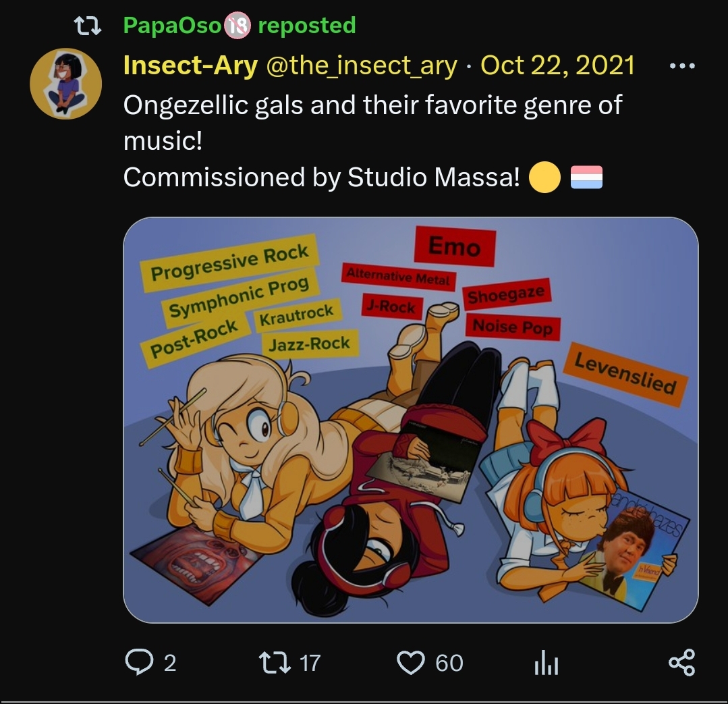Click the striped flag emoji
728x704 pixels.
[x=586, y=178]
